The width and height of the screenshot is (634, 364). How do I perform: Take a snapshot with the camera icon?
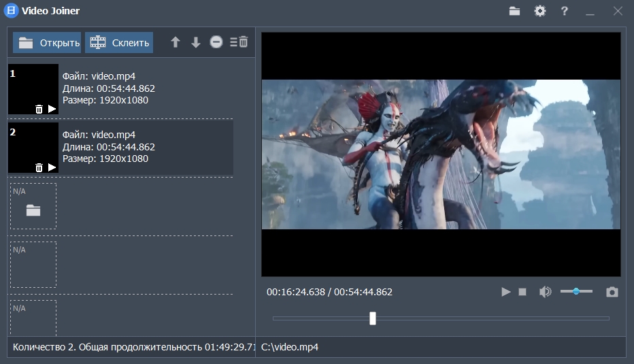612,292
